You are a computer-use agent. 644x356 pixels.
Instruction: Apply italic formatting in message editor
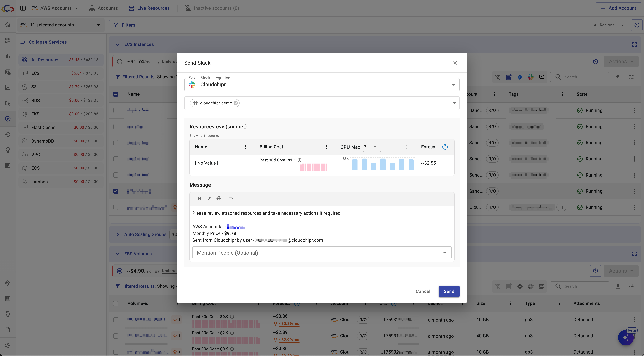point(209,199)
